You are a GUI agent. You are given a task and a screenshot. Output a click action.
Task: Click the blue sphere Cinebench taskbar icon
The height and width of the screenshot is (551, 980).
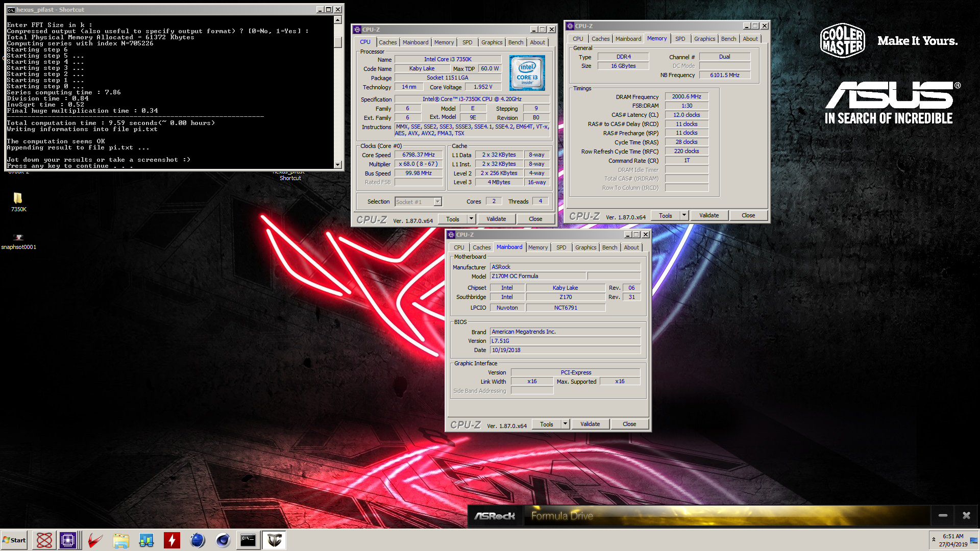click(x=198, y=540)
